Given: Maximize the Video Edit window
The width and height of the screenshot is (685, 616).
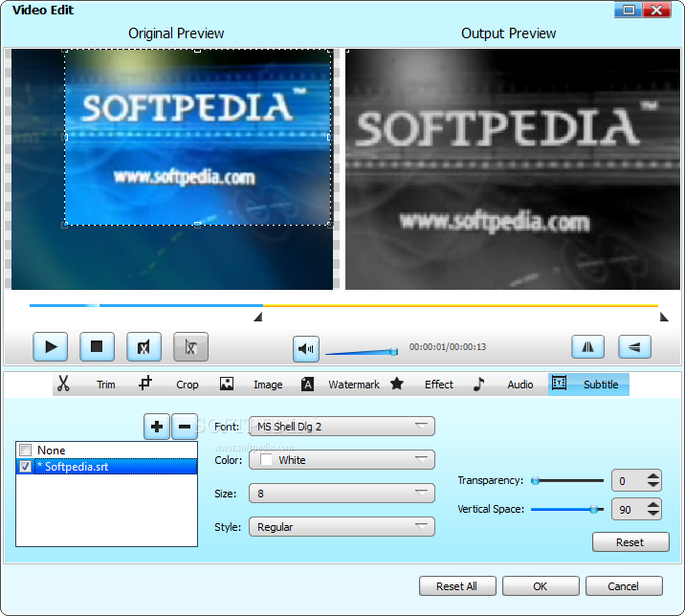Looking at the screenshot, I should pyautogui.click(x=629, y=10).
